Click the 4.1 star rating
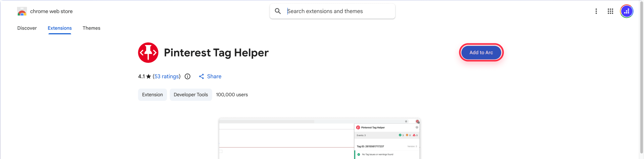The height and width of the screenshot is (159, 644). (x=145, y=76)
